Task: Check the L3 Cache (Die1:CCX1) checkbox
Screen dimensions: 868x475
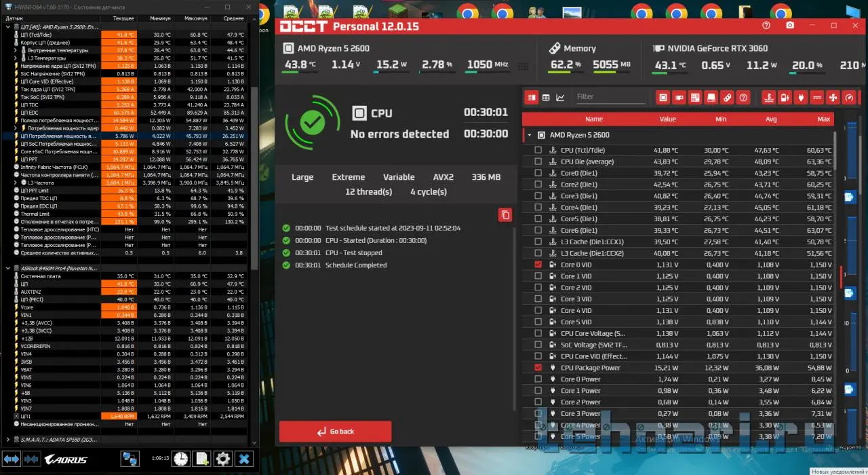Action: 538,242
